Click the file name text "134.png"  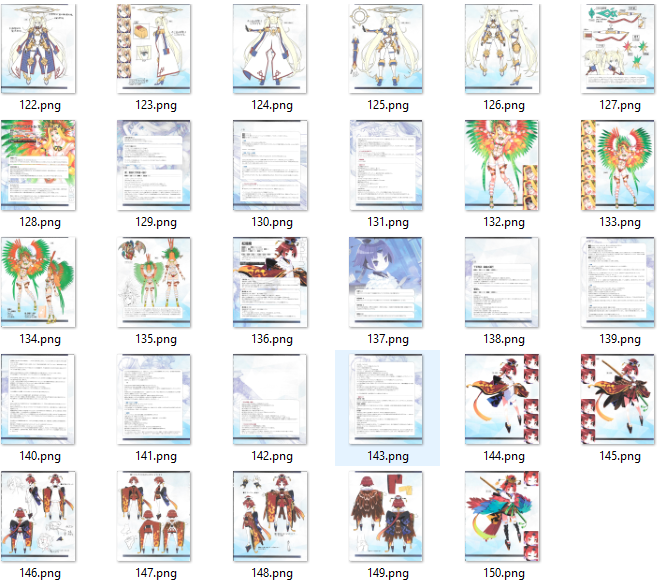(40, 339)
